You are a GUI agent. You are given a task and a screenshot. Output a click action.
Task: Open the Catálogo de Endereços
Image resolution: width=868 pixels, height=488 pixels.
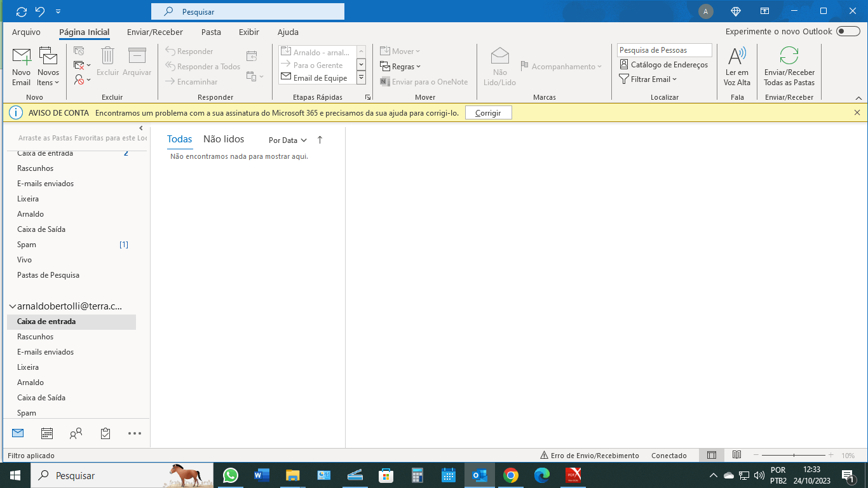[x=663, y=65]
